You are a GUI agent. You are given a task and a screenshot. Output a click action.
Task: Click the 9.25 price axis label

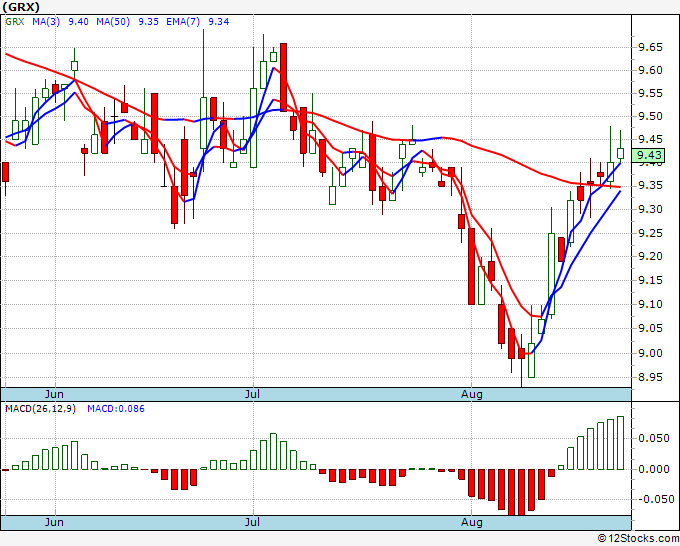[x=651, y=233]
